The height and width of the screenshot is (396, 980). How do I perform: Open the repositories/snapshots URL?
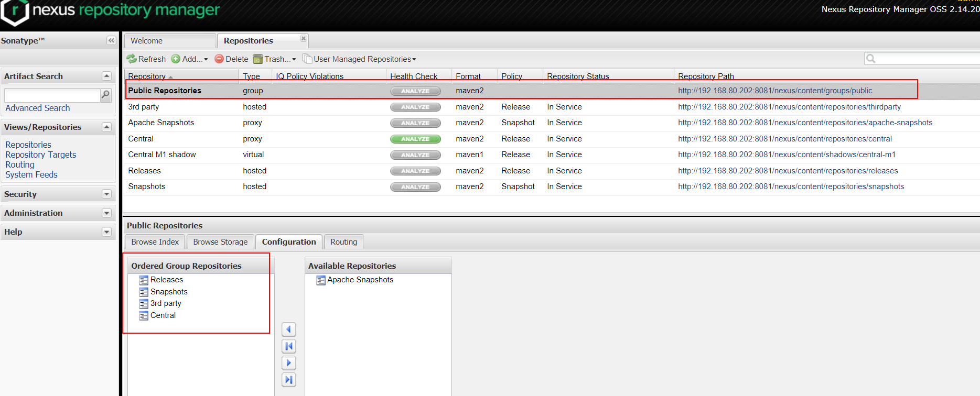791,186
